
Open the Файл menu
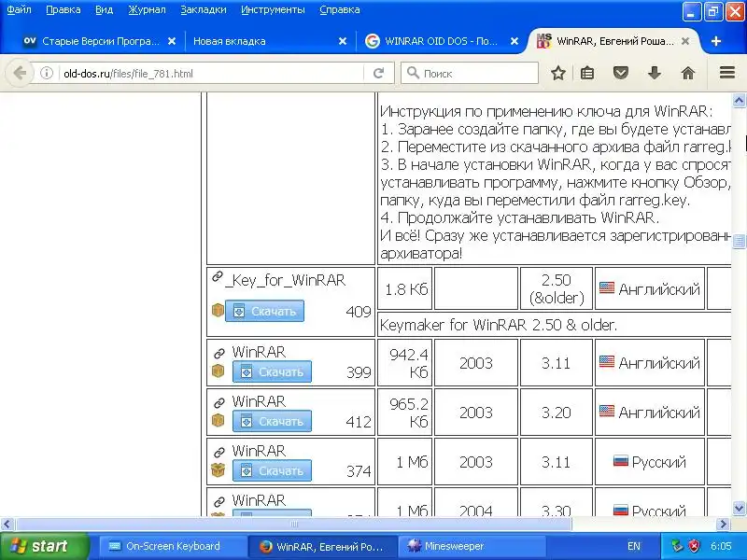[19, 9]
